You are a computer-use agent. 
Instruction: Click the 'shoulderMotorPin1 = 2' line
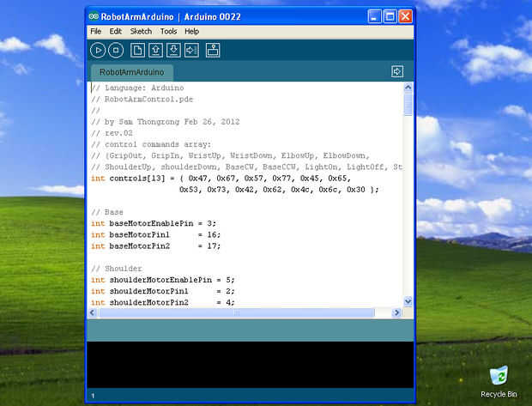[162, 291]
